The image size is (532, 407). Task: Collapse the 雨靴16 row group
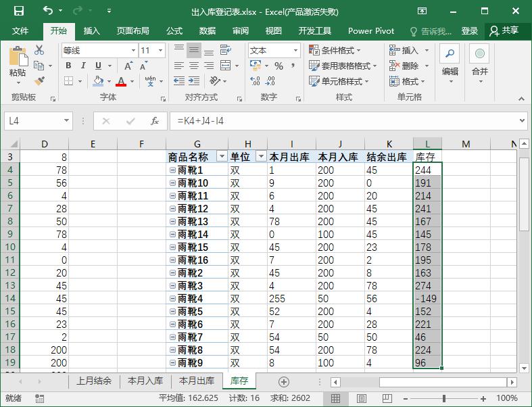point(172,260)
